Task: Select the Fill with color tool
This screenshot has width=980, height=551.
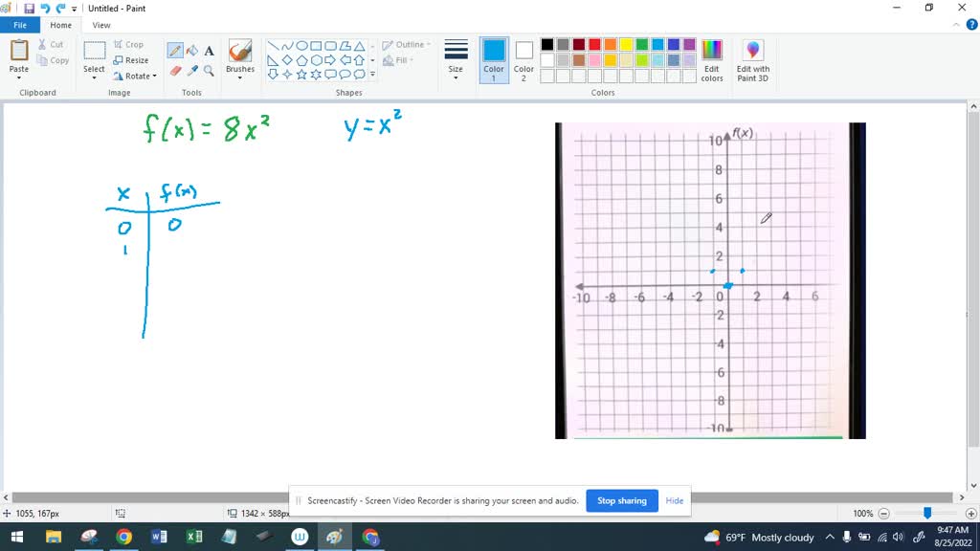Action: pos(192,50)
